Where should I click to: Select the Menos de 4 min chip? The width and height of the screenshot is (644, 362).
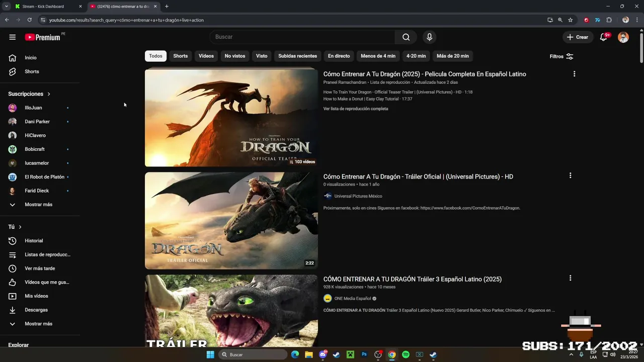[378, 56]
